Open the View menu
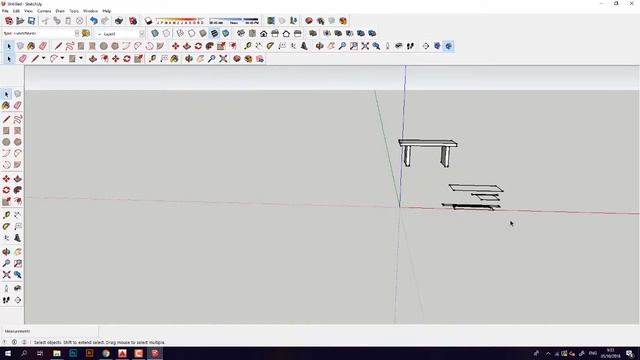 click(28, 11)
